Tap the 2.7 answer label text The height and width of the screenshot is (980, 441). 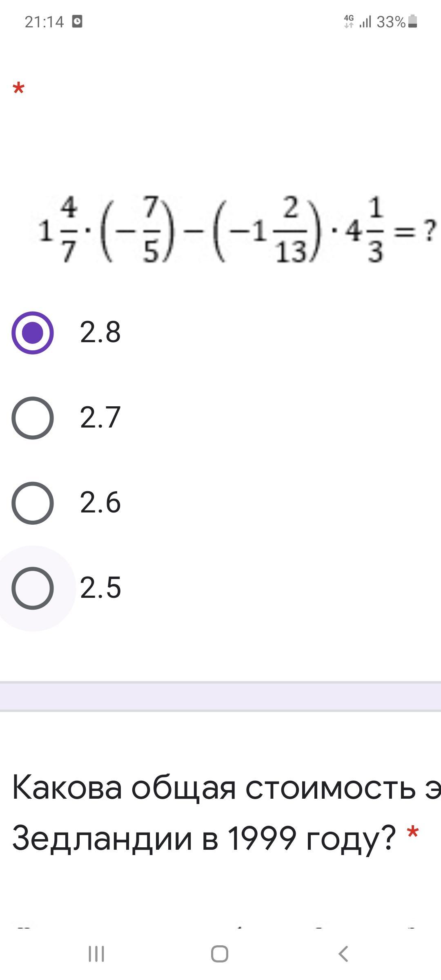point(100,417)
